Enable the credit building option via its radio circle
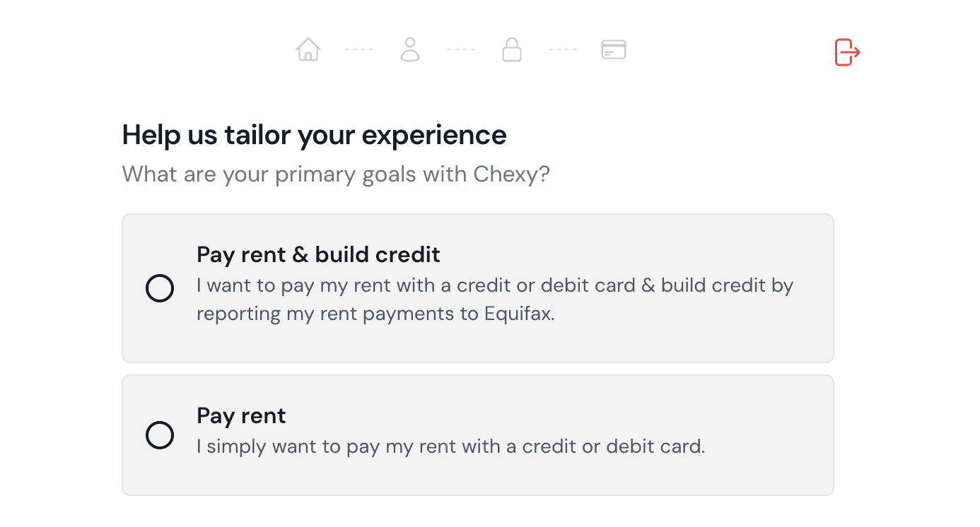This screenshot has width=980, height=527. coord(160,288)
